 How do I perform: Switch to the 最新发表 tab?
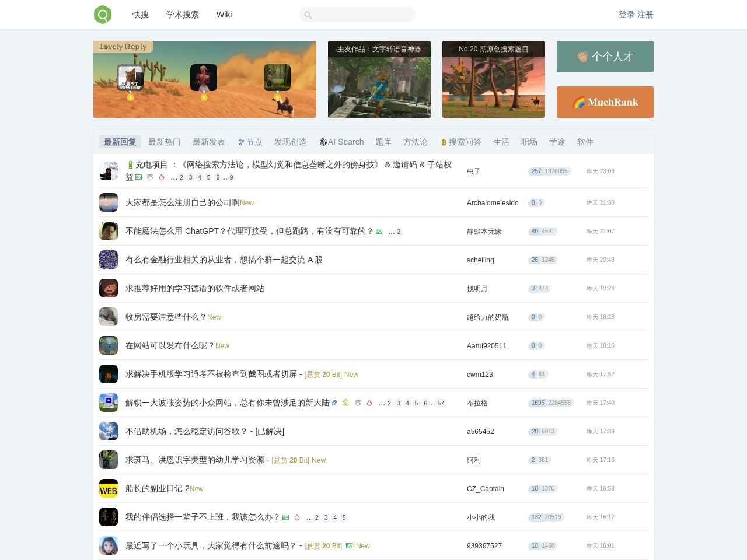click(209, 142)
